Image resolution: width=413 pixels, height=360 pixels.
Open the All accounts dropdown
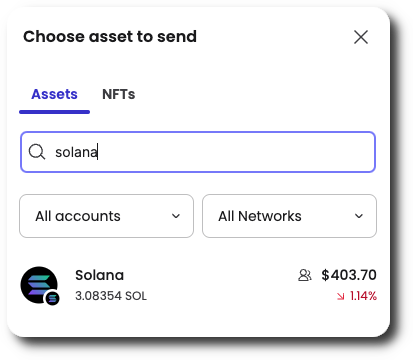tap(106, 216)
